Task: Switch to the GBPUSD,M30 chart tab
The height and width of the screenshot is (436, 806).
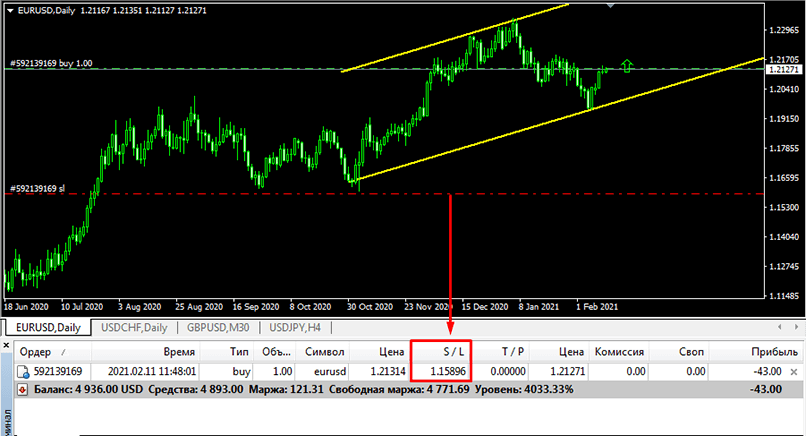Action: point(218,328)
